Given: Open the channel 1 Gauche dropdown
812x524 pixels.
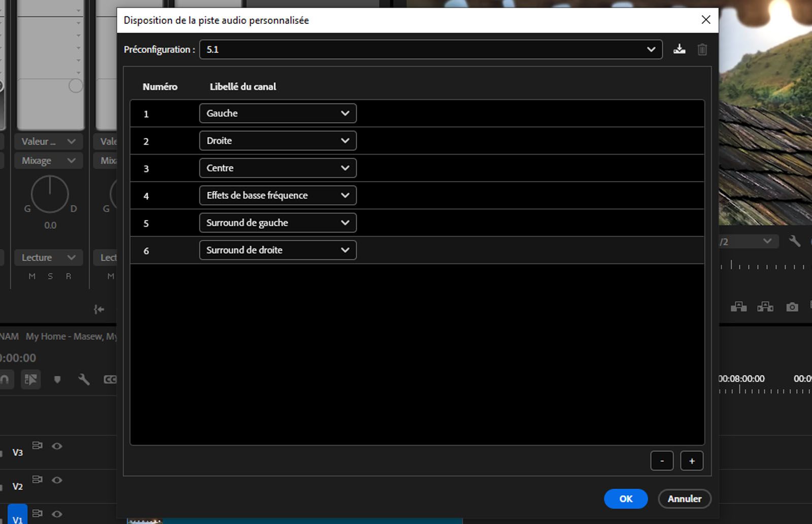Looking at the screenshot, I should point(278,113).
